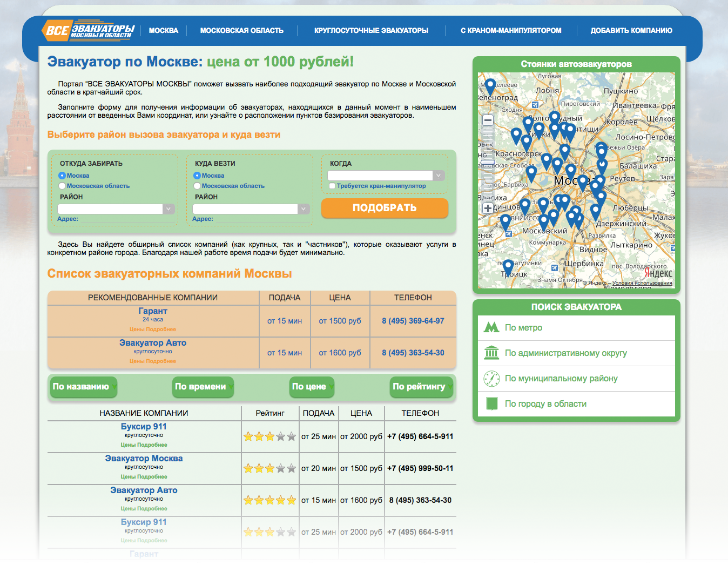
Task: Sort the company list by По рейтингу
Action: tap(421, 387)
